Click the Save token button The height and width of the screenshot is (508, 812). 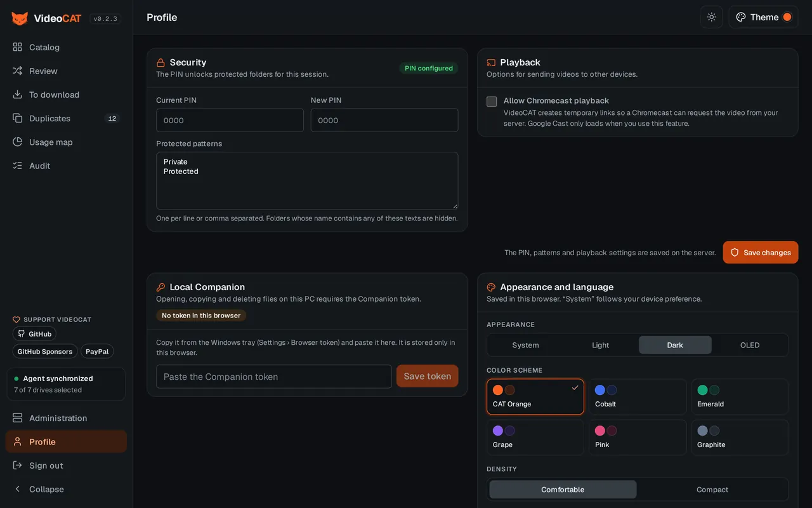[x=428, y=376]
